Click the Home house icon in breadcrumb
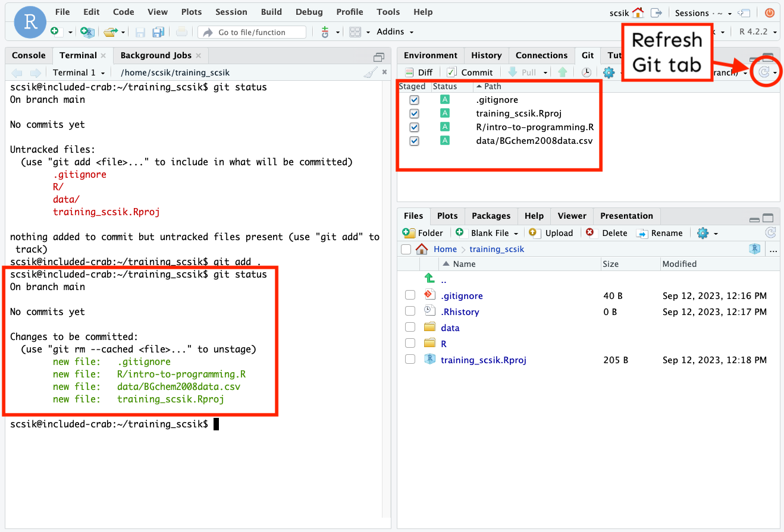This screenshot has width=784, height=532. [422, 249]
